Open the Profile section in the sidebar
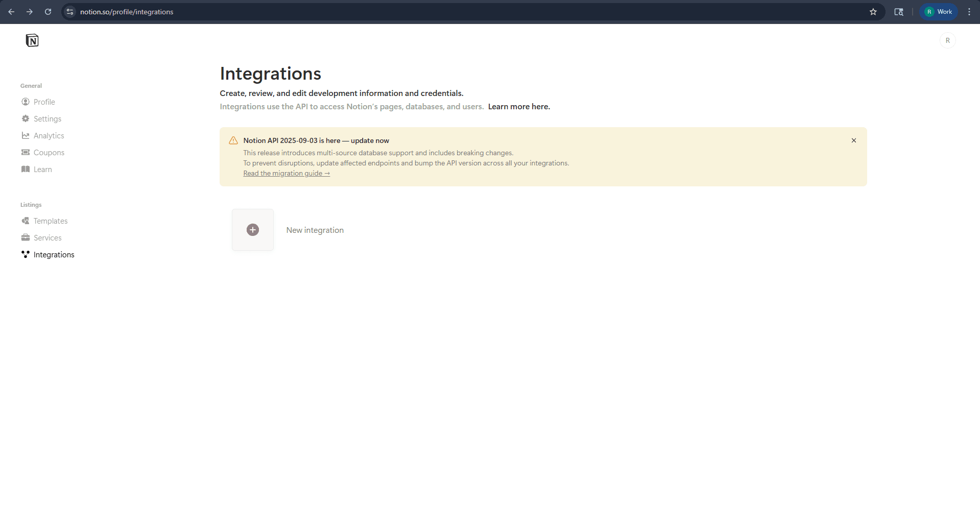The height and width of the screenshot is (505, 980). click(44, 102)
